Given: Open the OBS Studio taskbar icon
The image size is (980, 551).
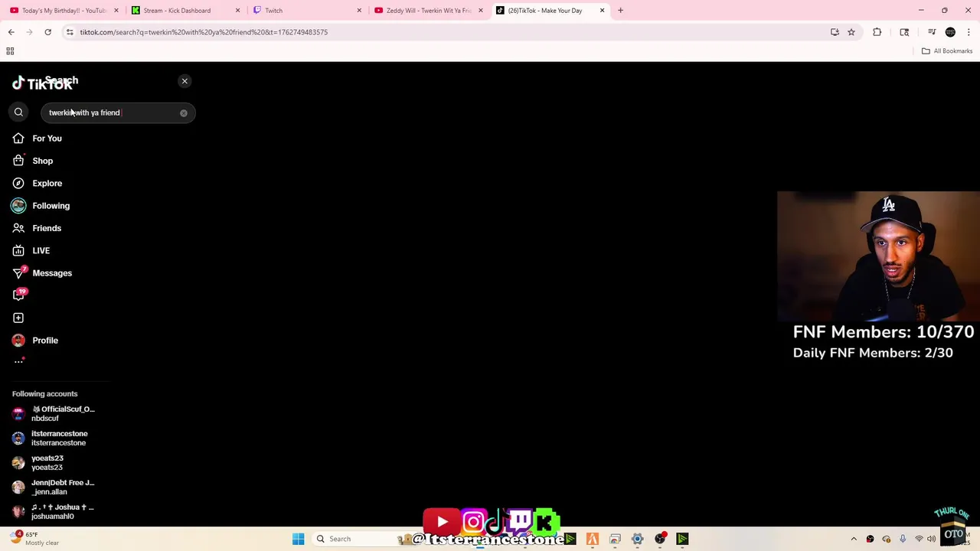Looking at the screenshot, I should tap(660, 540).
